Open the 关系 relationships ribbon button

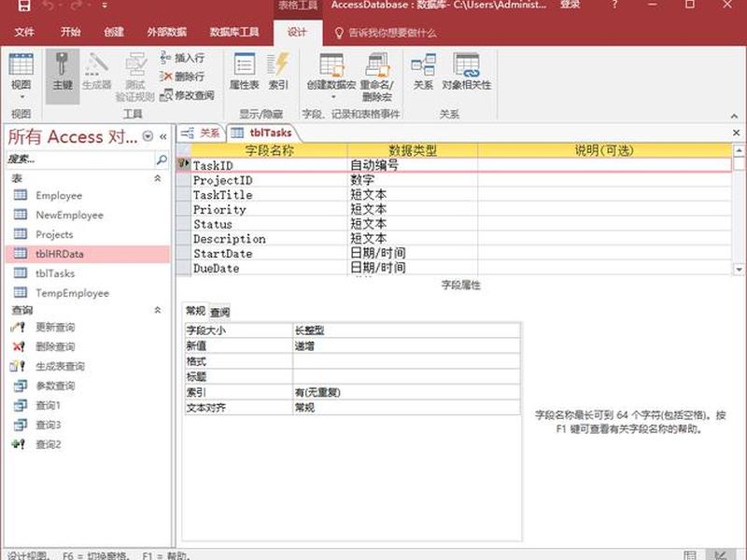pyautogui.click(x=423, y=72)
